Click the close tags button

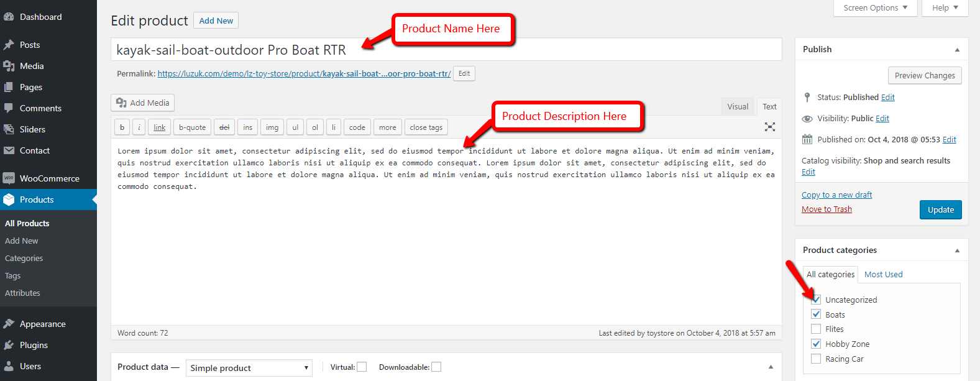coord(426,127)
